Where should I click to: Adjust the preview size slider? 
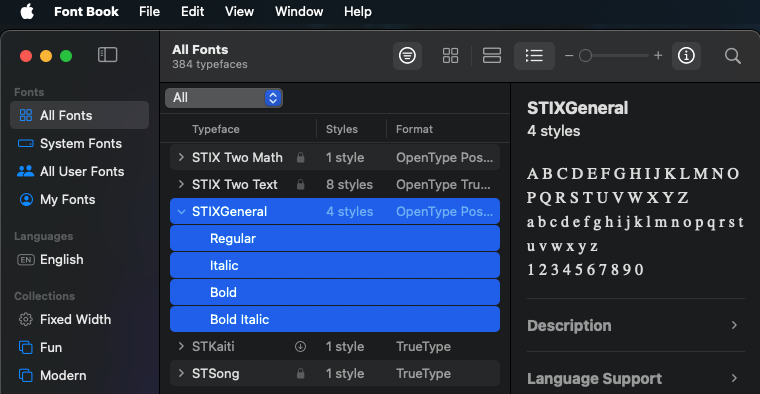[x=614, y=56]
